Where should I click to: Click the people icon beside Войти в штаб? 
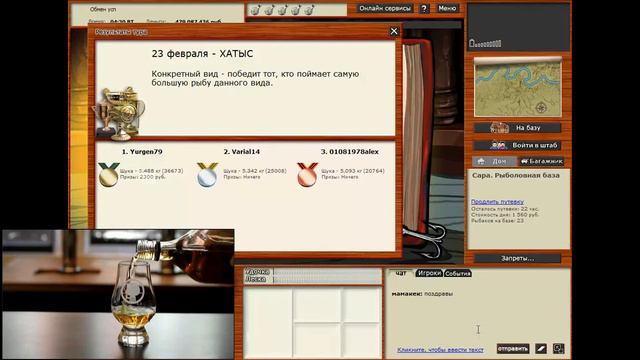pos(498,145)
